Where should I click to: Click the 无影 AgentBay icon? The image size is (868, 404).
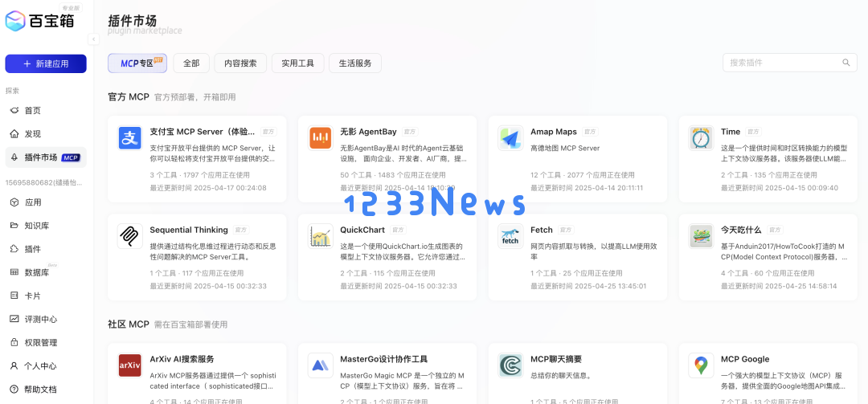pos(320,138)
